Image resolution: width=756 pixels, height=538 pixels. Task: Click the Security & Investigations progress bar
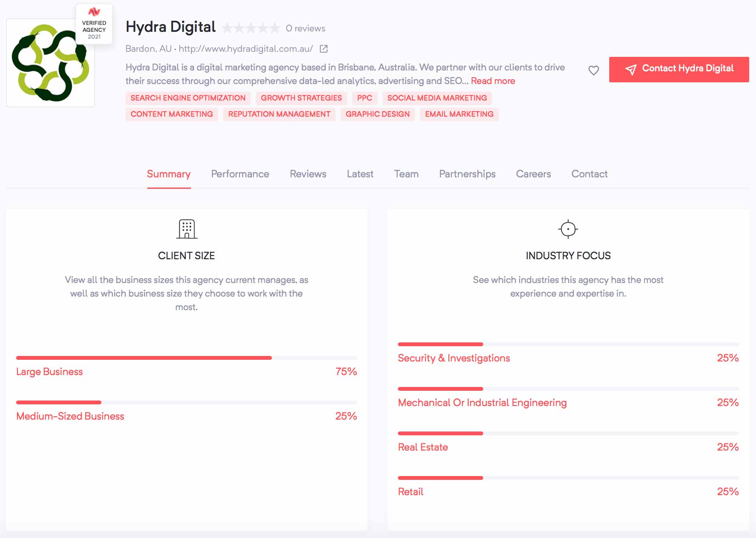click(x=568, y=345)
